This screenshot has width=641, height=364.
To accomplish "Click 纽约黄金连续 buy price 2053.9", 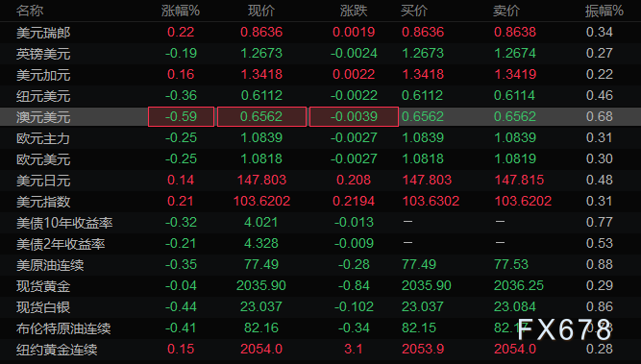I will pos(423,350).
